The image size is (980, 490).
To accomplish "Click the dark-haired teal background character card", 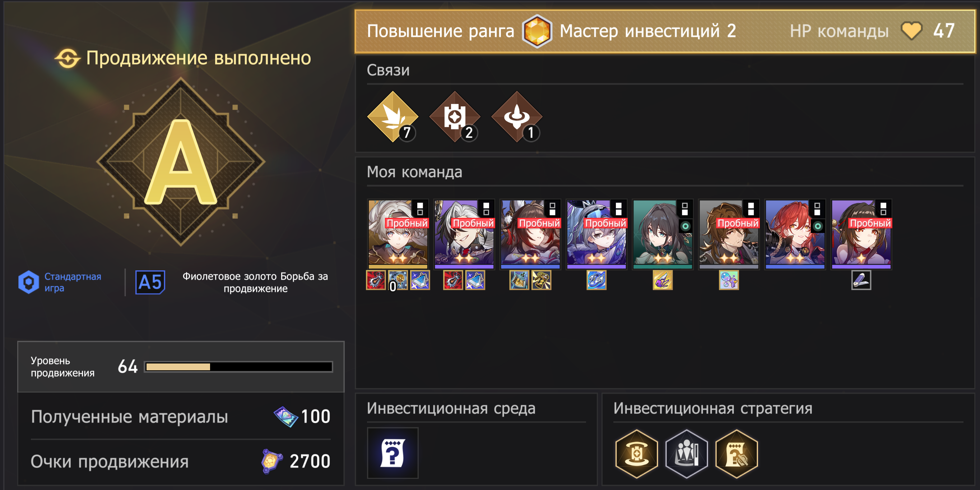I will [x=663, y=234].
